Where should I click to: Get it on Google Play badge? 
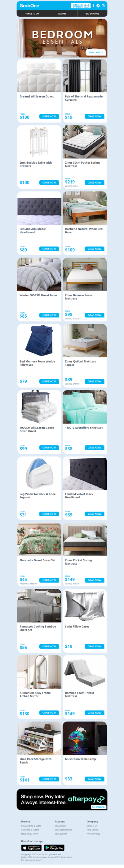click(x=54, y=848)
